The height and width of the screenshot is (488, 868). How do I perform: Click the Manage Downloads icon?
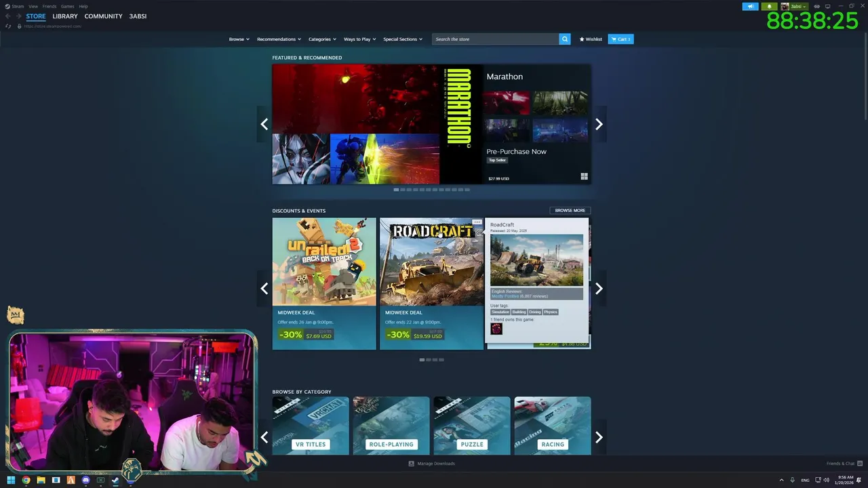click(411, 464)
